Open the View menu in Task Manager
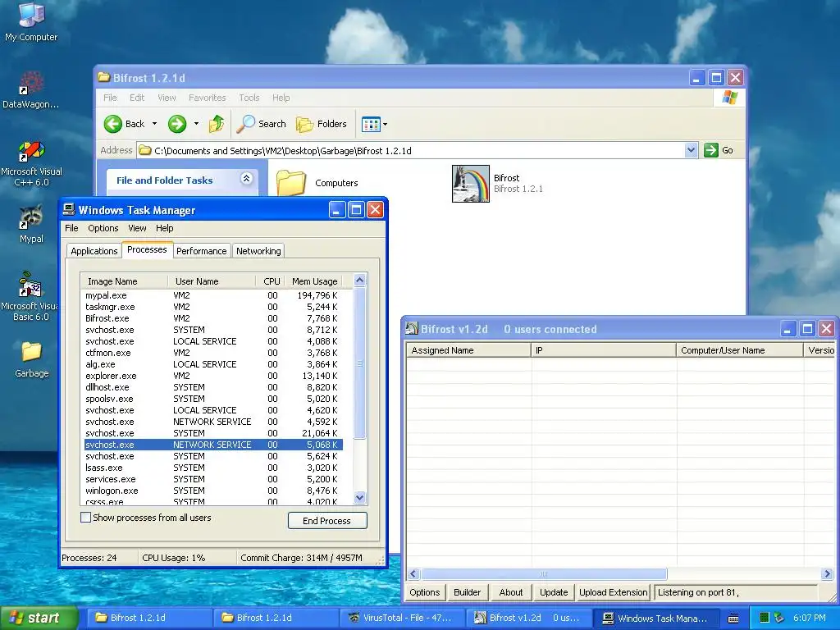 click(137, 228)
